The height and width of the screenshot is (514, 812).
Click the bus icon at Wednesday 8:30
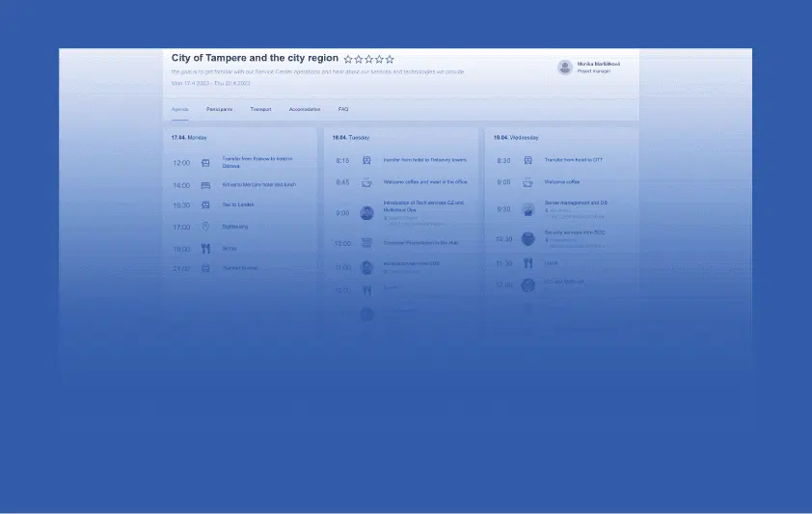528,160
